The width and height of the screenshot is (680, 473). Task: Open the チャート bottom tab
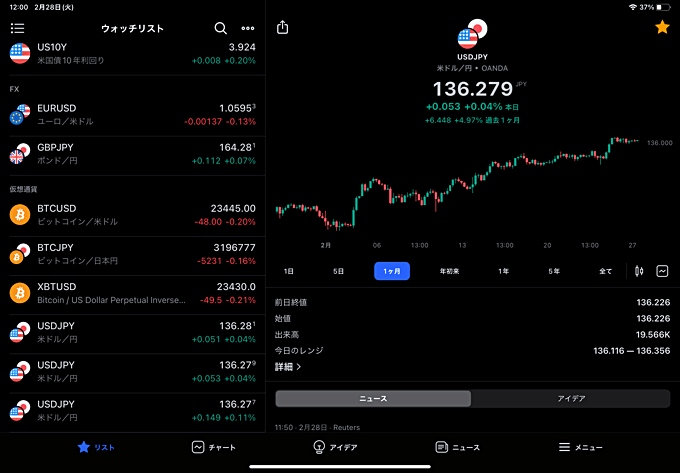click(213, 447)
